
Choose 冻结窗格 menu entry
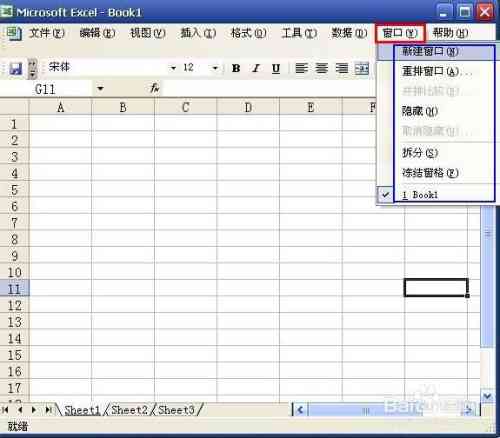[x=435, y=173]
